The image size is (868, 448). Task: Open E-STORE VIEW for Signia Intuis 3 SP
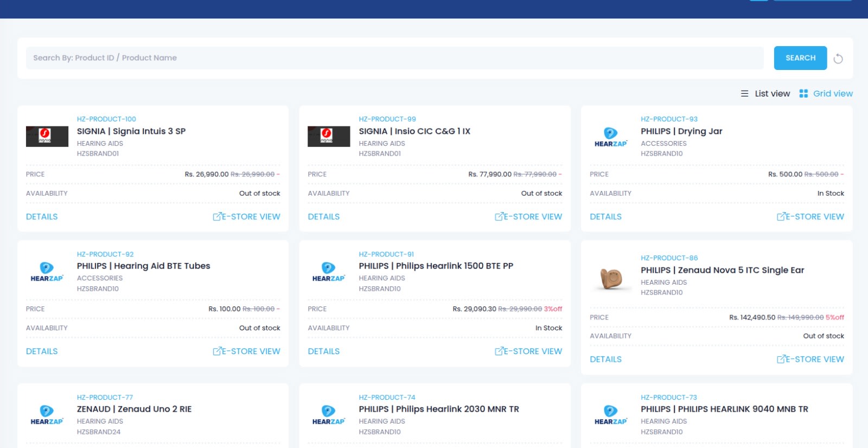[246, 216]
